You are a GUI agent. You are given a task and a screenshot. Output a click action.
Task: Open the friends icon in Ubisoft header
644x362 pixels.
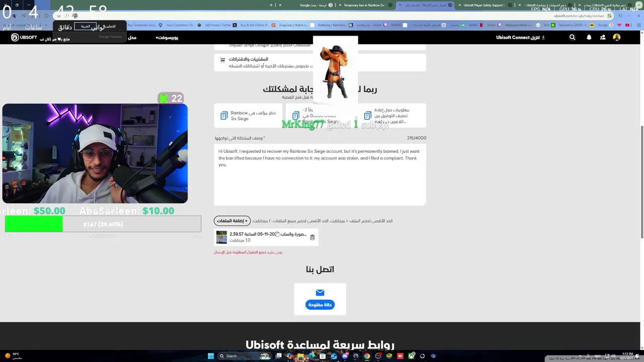[603, 37]
